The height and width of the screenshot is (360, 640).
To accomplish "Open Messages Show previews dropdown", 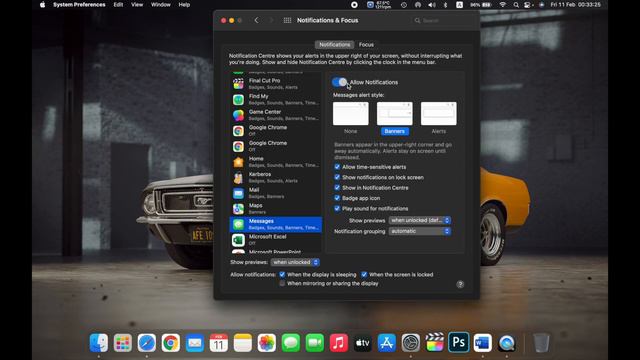I will 420,220.
